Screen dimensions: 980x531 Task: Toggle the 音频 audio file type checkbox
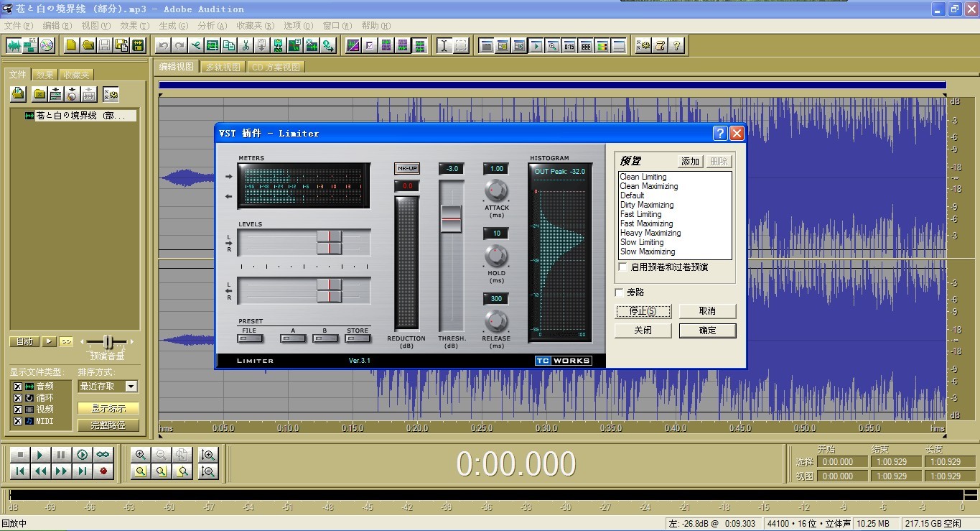(18, 387)
